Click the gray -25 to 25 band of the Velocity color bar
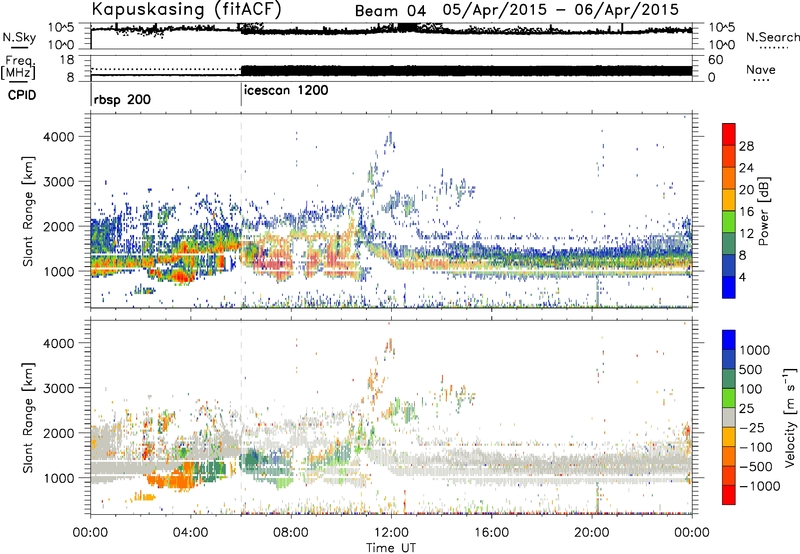Viewport: 800px width, 554px height. click(x=729, y=417)
